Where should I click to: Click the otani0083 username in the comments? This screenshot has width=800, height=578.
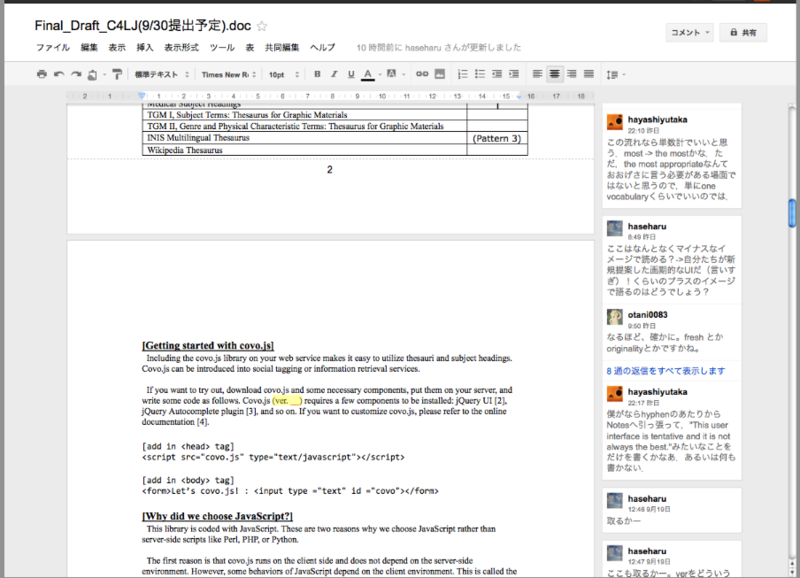[647, 315]
